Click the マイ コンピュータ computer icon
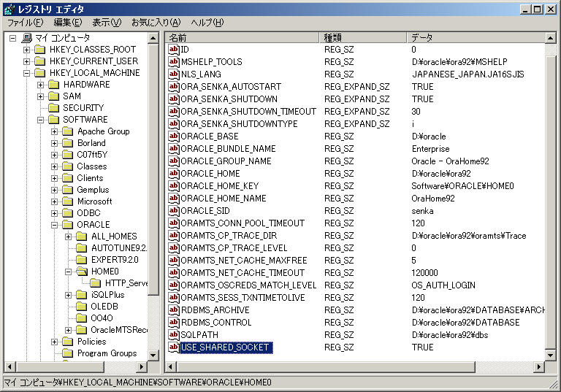This screenshot has width=561, height=392. [x=27, y=37]
